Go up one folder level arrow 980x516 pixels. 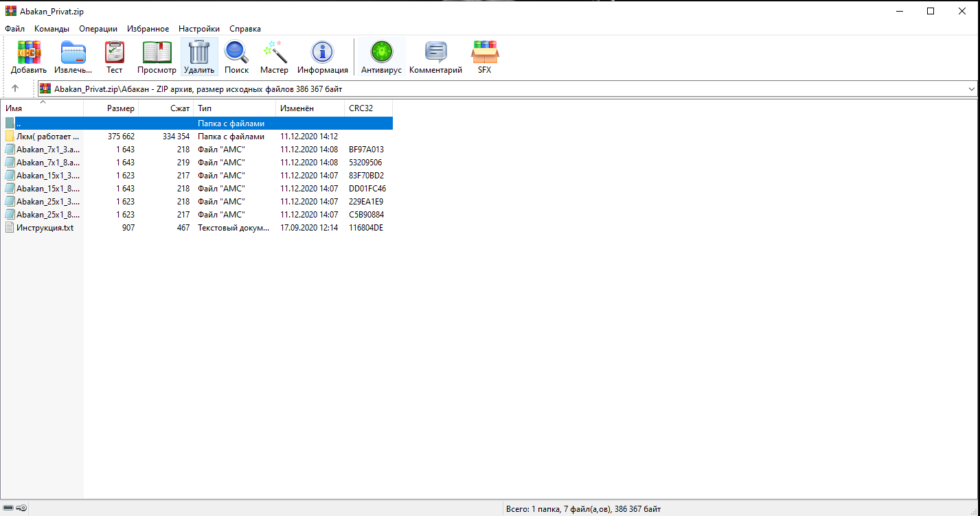15,89
